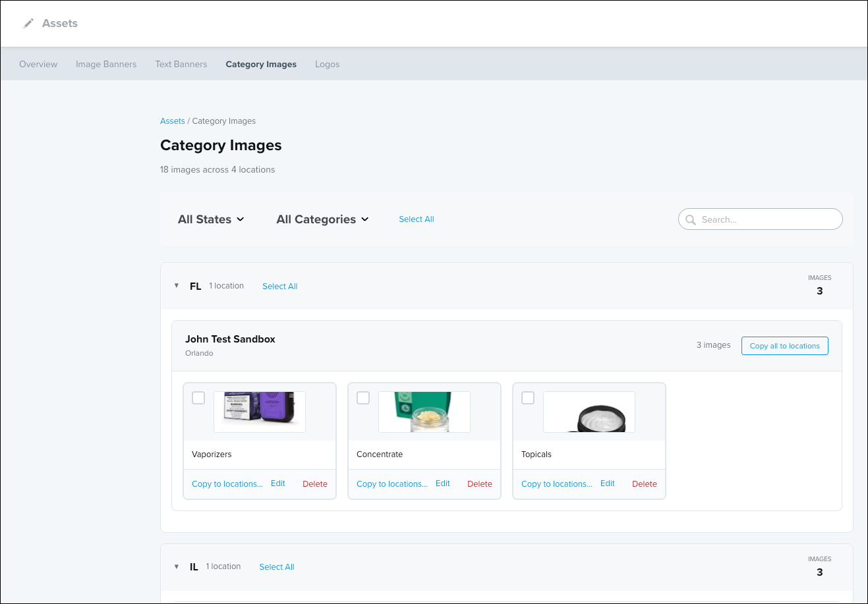Check the Vaporizers image checkbox
Viewport: 868px width, 604px height.
coord(198,398)
